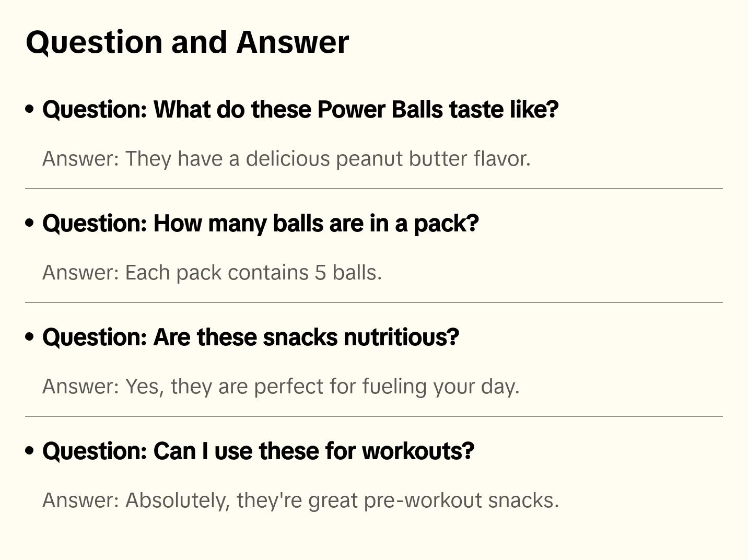Select the workouts question

point(258,451)
